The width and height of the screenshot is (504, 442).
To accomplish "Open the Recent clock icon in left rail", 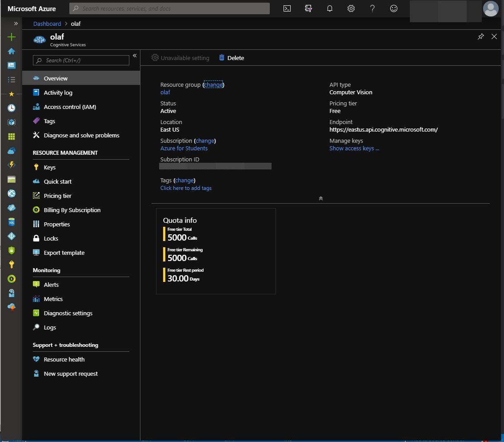I will click(x=12, y=108).
